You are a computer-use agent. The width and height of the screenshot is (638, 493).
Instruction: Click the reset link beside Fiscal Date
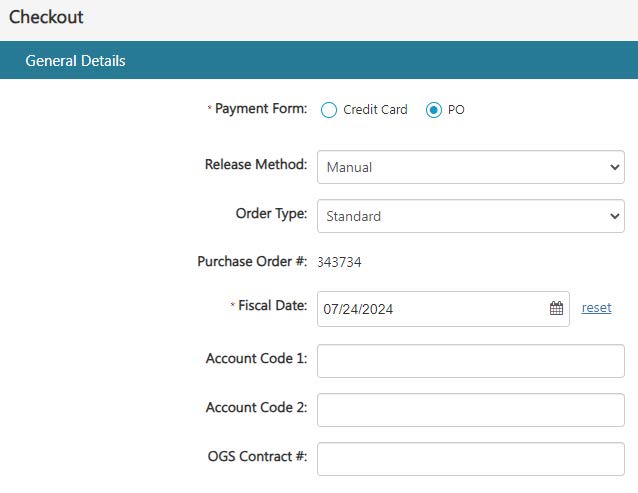[596, 308]
